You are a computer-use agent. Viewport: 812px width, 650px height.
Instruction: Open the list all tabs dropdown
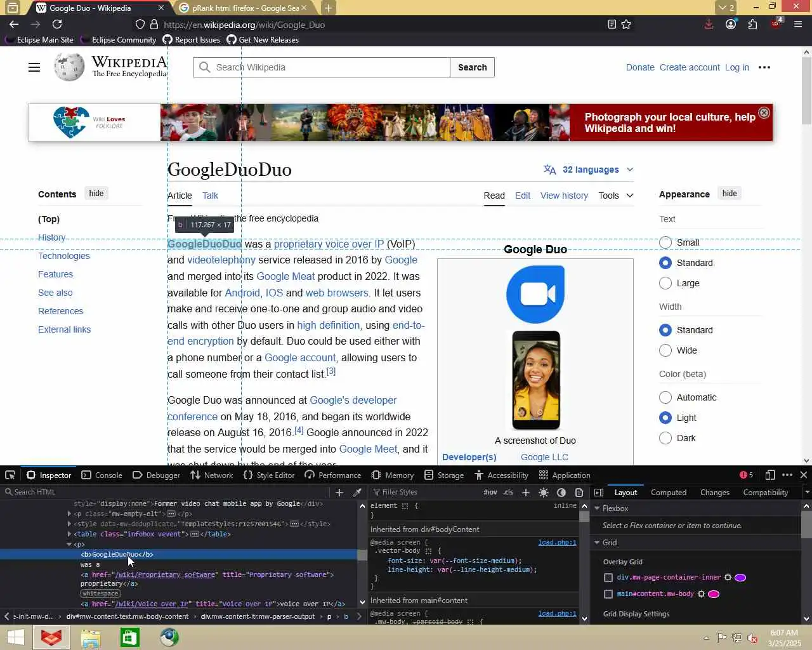click(726, 8)
